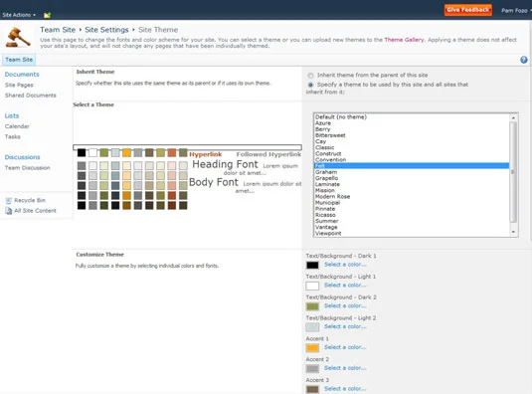This screenshot has width=532, height=394.
Task: Open Team Discussion link
Action: (x=28, y=167)
